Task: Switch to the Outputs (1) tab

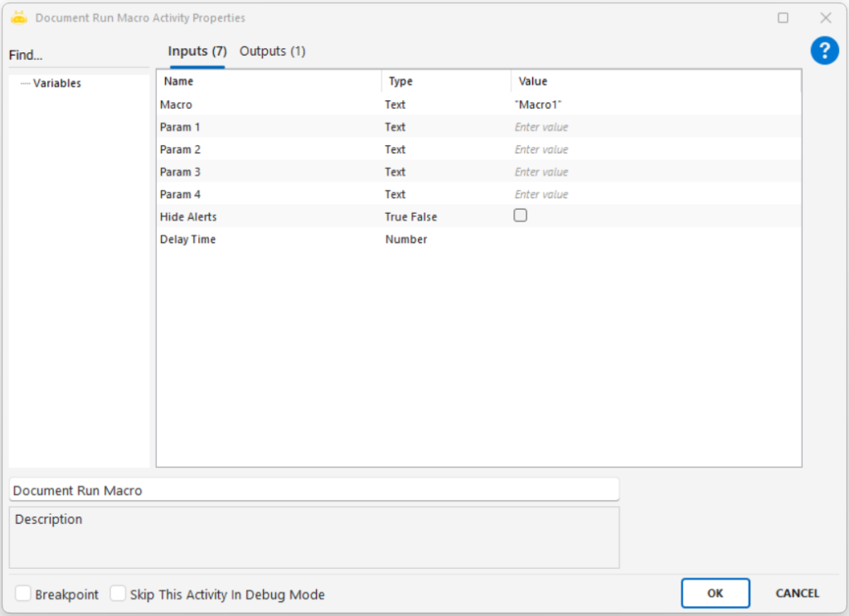Action: (x=272, y=51)
